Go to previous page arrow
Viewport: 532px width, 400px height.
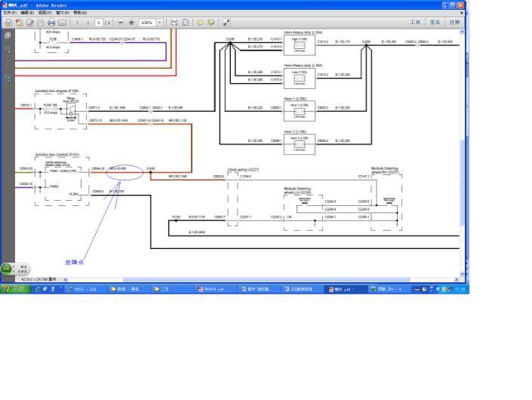(78, 23)
